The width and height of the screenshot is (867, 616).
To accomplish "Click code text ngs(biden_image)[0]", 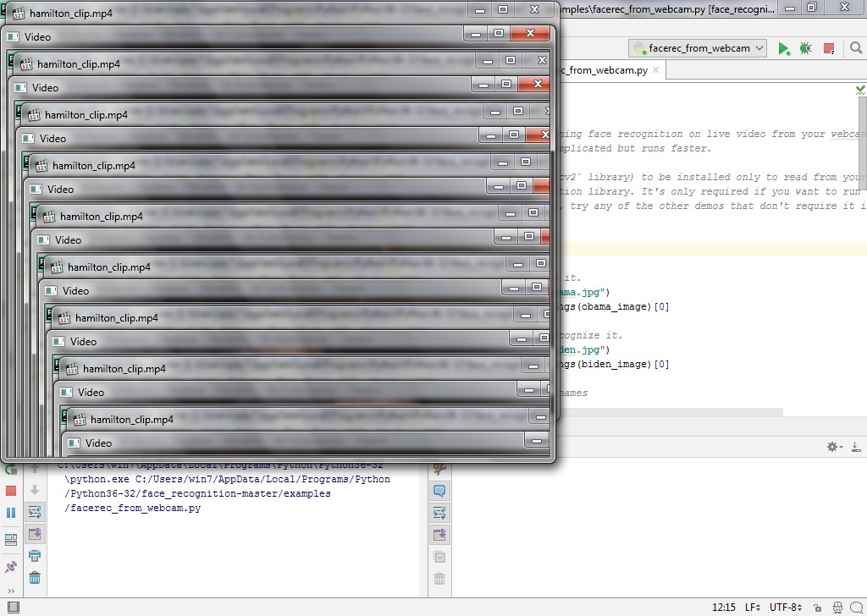I will (x=614, y=364).
